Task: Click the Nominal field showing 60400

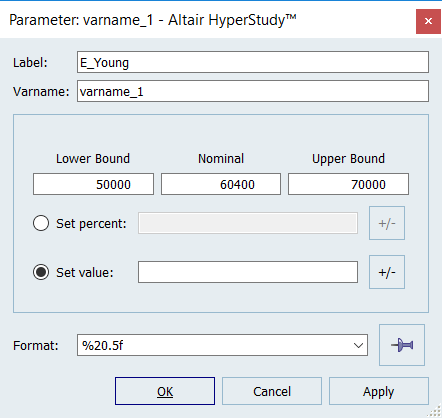Action: [x=221, y=184]
